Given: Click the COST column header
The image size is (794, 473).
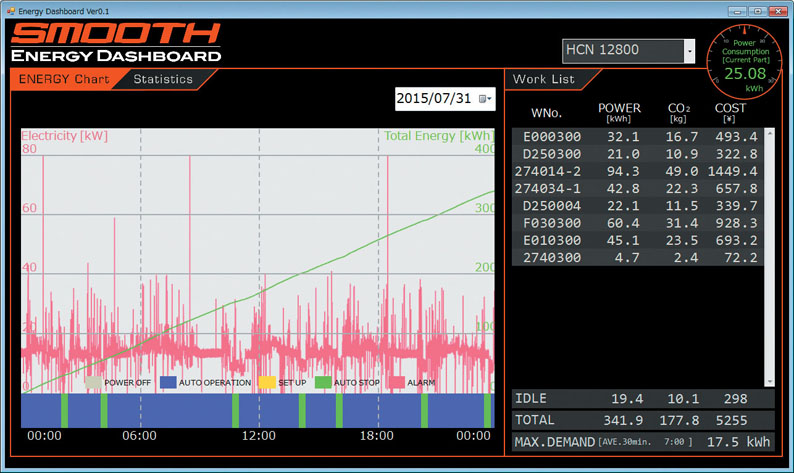Looking at the screenshot, I should 730,112.
